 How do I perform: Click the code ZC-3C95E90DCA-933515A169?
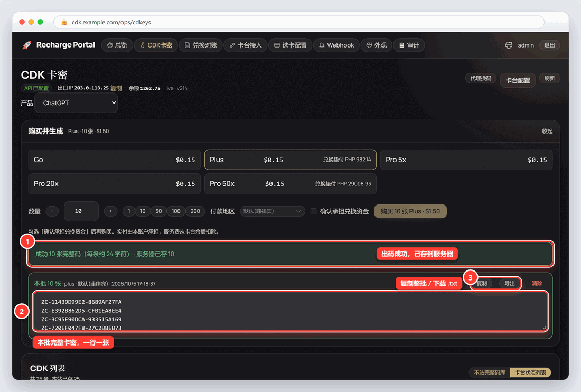tap(81, 319)
